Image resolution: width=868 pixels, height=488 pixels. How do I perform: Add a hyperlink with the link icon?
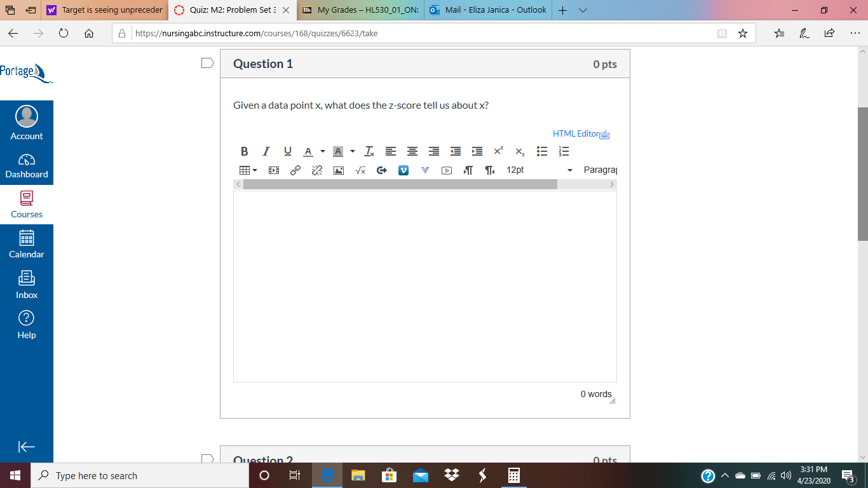295,170
